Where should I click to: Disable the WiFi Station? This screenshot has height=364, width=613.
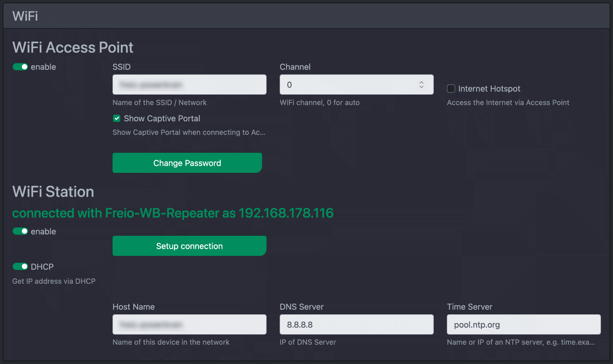tap(20, 231)
